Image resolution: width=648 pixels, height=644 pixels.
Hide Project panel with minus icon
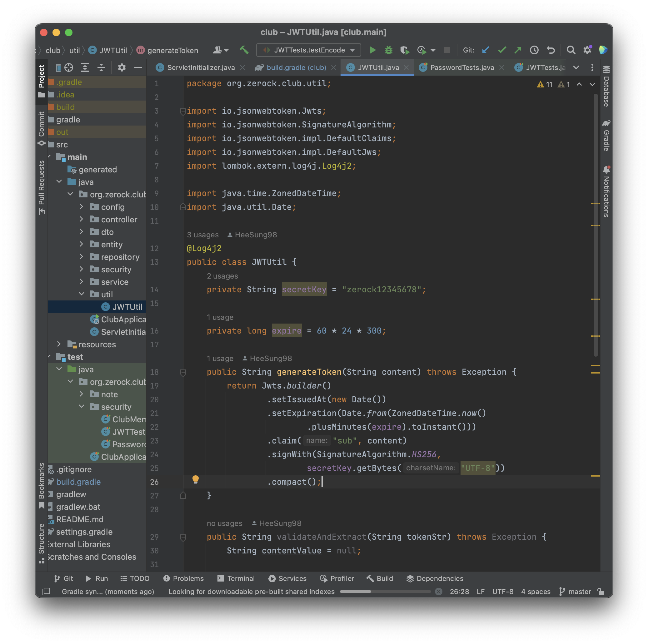138,68
